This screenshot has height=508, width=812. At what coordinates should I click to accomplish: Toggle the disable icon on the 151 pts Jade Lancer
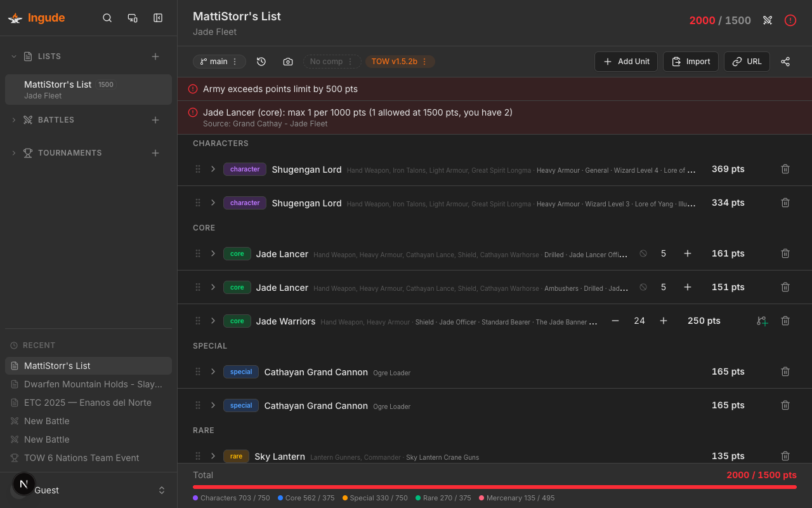point(643,286)
